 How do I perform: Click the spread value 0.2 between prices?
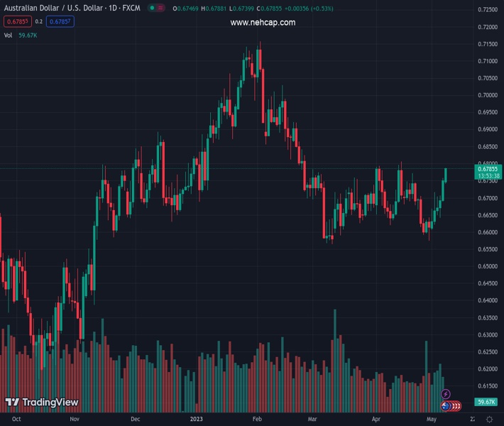tap(39, 21)
